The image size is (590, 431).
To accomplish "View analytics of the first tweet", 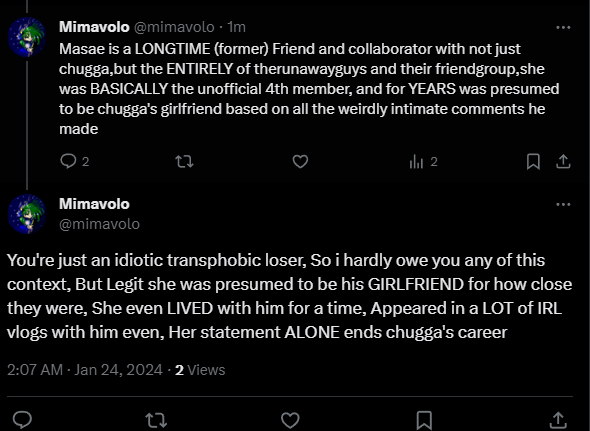I will coord(423,162).
